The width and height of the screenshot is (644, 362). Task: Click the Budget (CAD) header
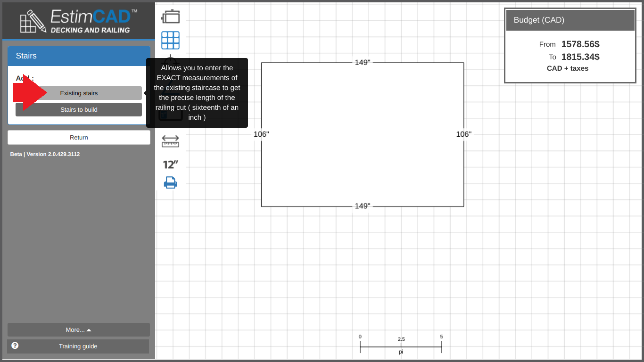tap(570, 20)
